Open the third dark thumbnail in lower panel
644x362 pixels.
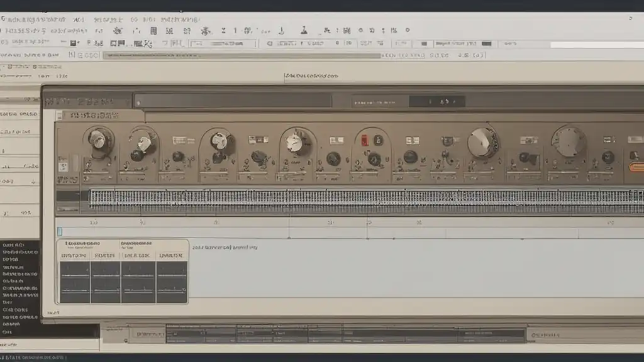tap(138, 282)
